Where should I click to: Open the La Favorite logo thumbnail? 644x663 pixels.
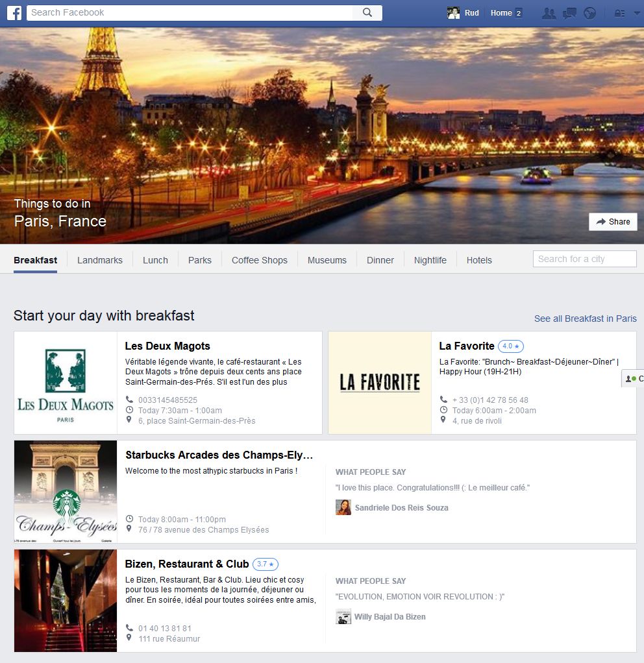tap(380, 383)
